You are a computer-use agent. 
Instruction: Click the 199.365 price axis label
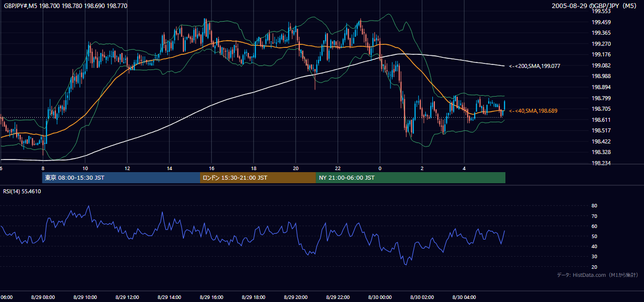pyautogui.click(x=601, y=33)
